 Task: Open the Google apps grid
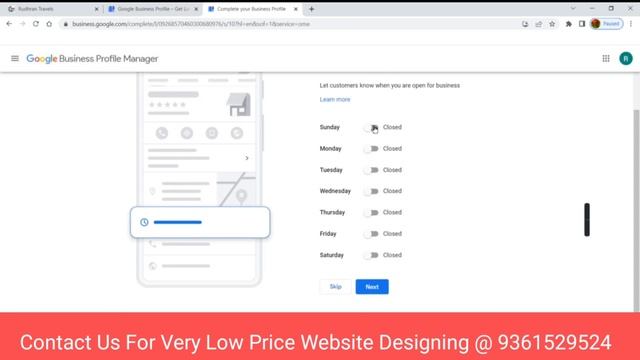[x=606, y=58]
